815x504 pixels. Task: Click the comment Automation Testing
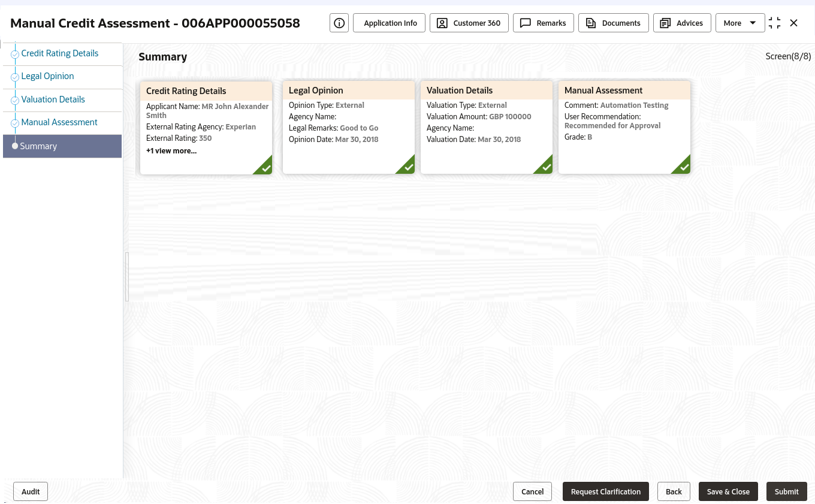(x=635, y=105)
